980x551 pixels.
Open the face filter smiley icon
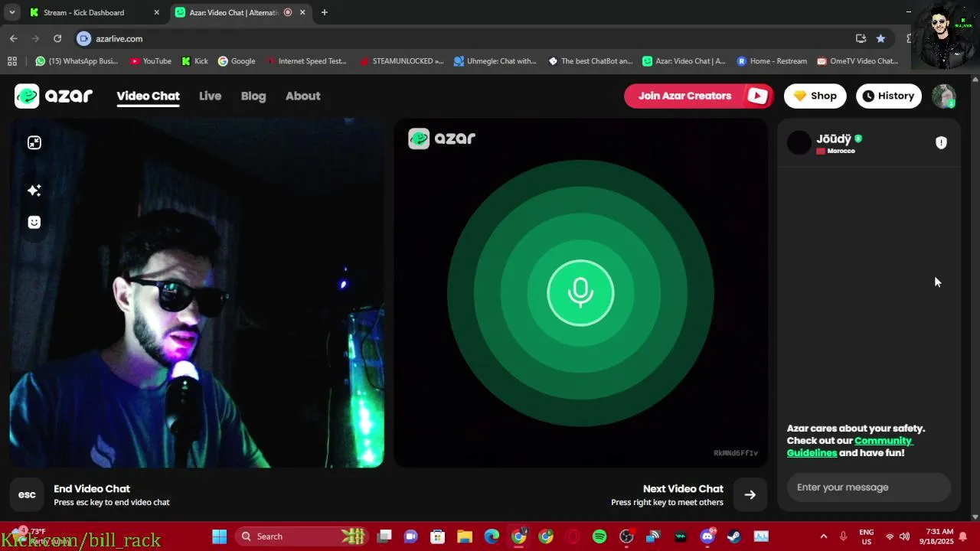pos(34,222)
